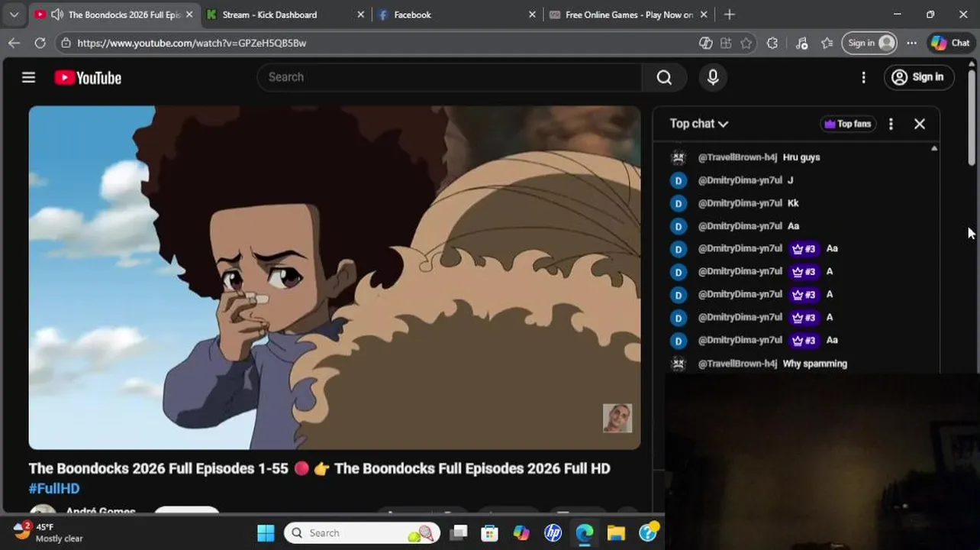
Task: Reload the page with the refresh icon
Action: [x=40, y=43]
